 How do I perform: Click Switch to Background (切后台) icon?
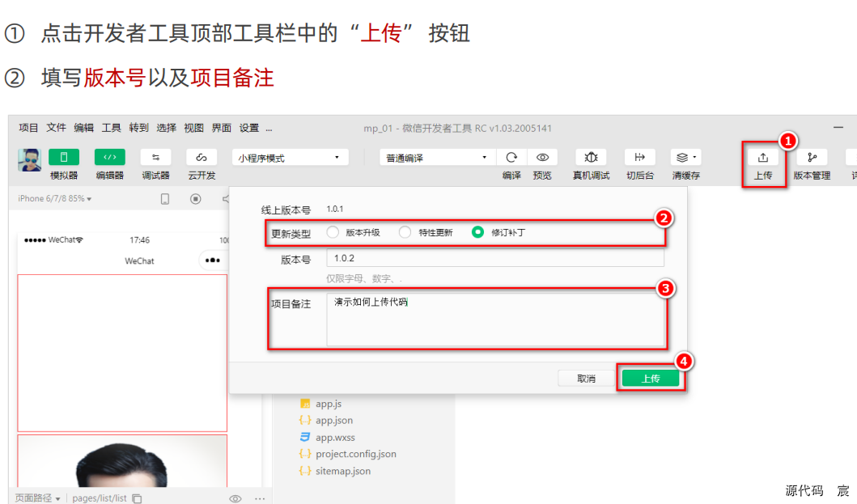(639, 158)
